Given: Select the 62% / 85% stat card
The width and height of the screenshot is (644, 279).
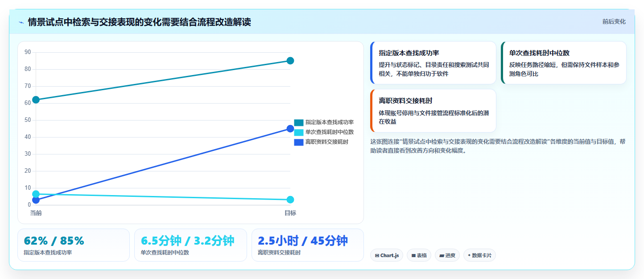Looking at the screenshot, I should tap(74, 245).
